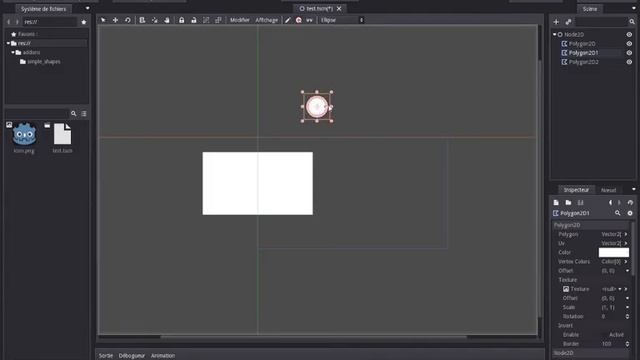Go to previous edited object in inspector
The width and height of the screenshot is (640, 360).
pyautogui.click(x=610, y=202)
